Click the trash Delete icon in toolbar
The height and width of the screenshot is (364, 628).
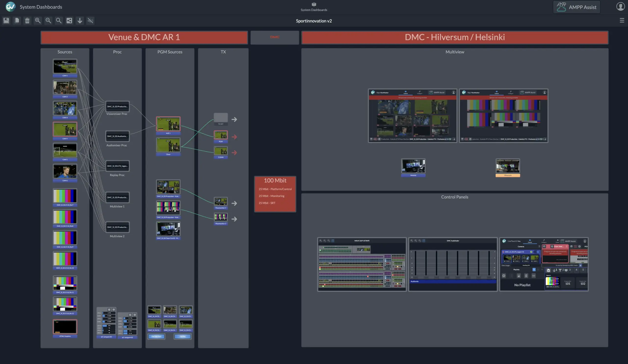coord(27,21)
